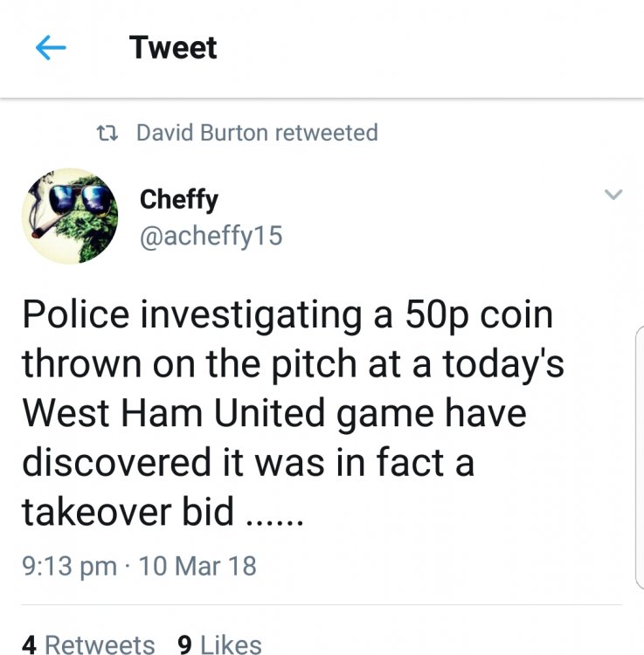The image size is (644, 655).
Task: Expand the tweet options chevron
Action: click(x=613, y=194)
